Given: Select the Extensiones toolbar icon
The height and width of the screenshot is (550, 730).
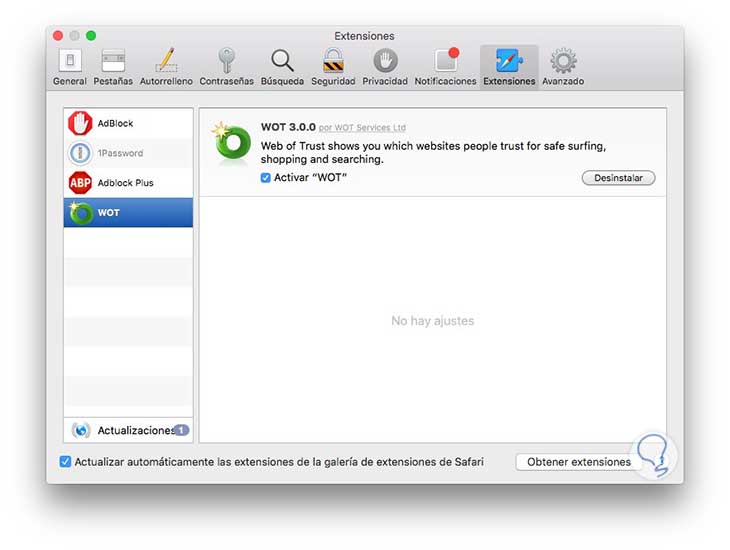Looking at the screenshot, I should click(509, 61).
